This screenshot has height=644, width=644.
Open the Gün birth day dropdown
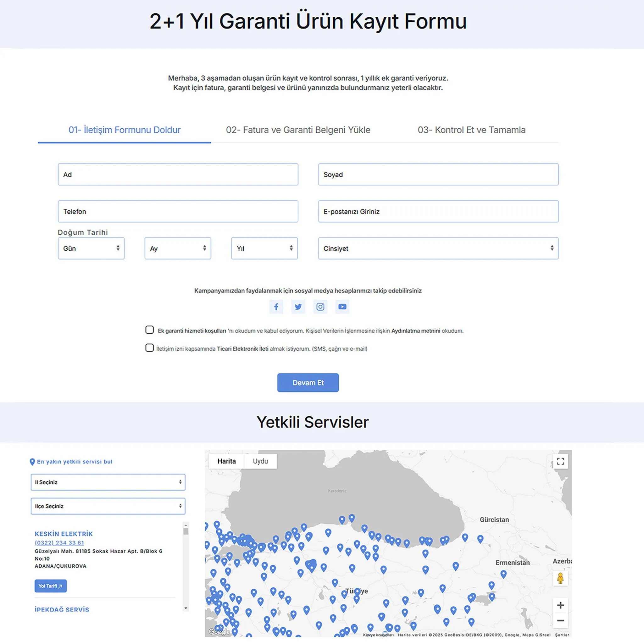click(91, 248)
